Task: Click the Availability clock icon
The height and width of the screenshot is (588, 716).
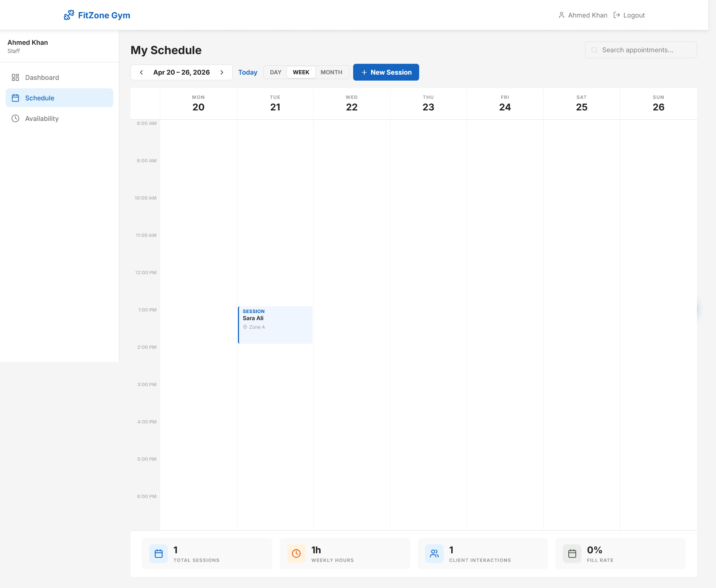Action: click(15, 118)
